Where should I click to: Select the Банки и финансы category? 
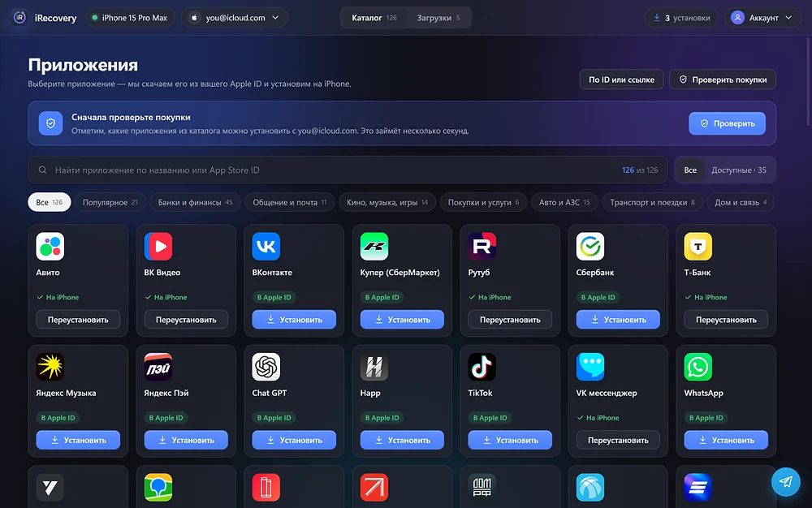(195, 202)
